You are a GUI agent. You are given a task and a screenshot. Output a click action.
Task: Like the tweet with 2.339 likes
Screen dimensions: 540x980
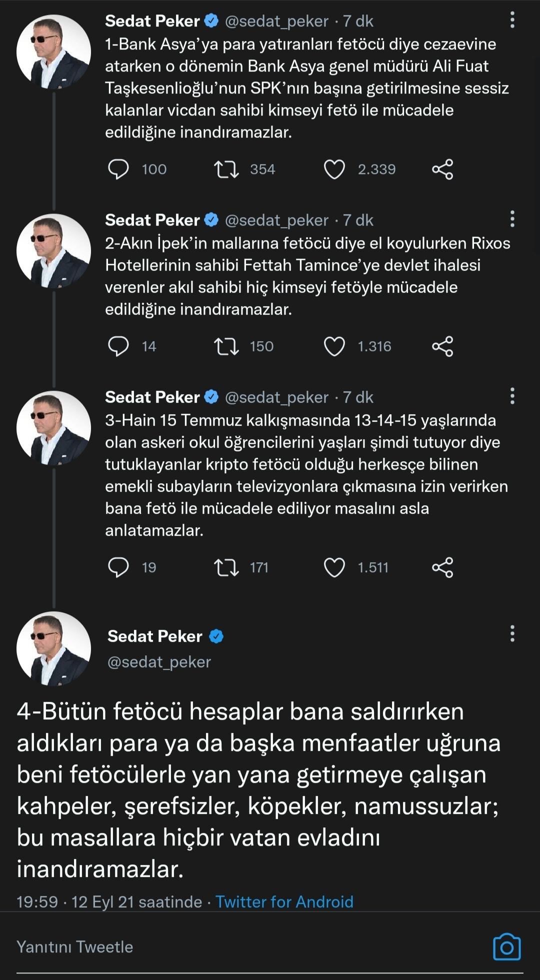coord(334,169)
